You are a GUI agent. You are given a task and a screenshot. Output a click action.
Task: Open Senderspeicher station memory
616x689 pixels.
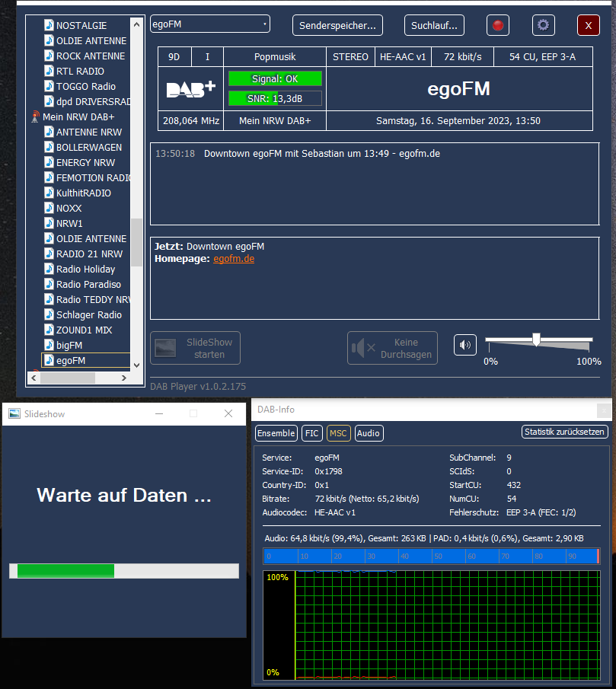[337, 25]
